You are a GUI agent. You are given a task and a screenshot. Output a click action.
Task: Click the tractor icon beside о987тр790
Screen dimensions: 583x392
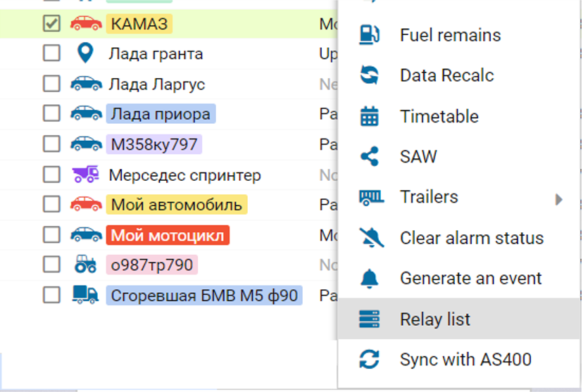tap(86, 264)
